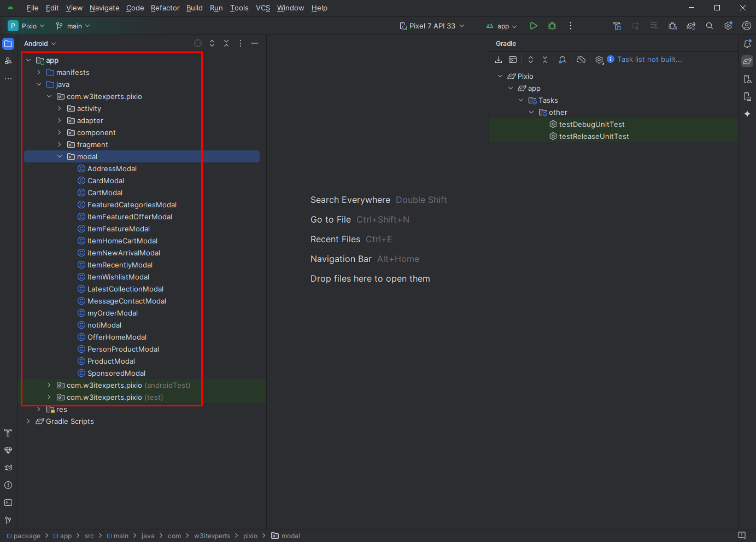Viewport: 756px width, 542px height.
Task: Open the Refactor menu
Action: pyautogui.click(x=165, y=8)
